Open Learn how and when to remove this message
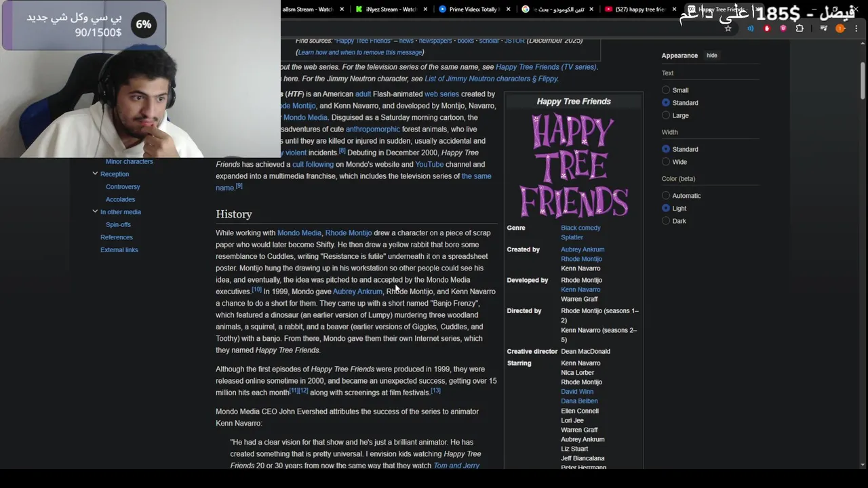Image resolution: width=868 pixels, height=488 pixels. pos(360,53)
